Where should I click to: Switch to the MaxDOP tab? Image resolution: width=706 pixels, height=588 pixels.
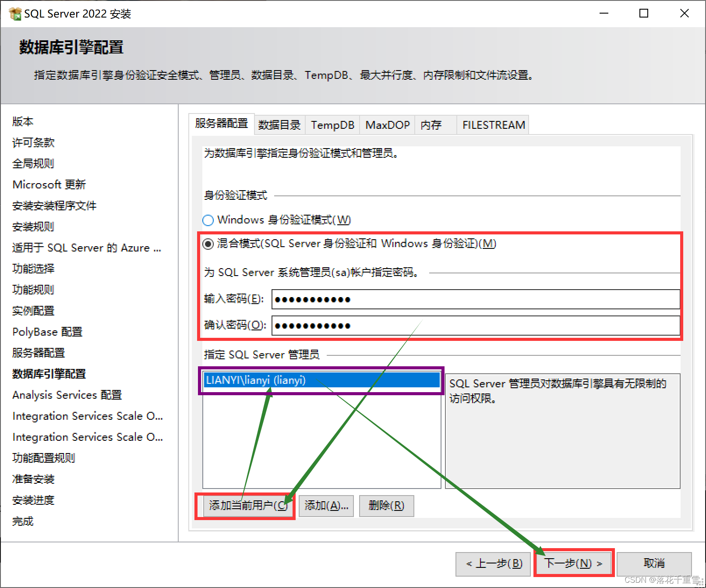click(x=388, y=125)
